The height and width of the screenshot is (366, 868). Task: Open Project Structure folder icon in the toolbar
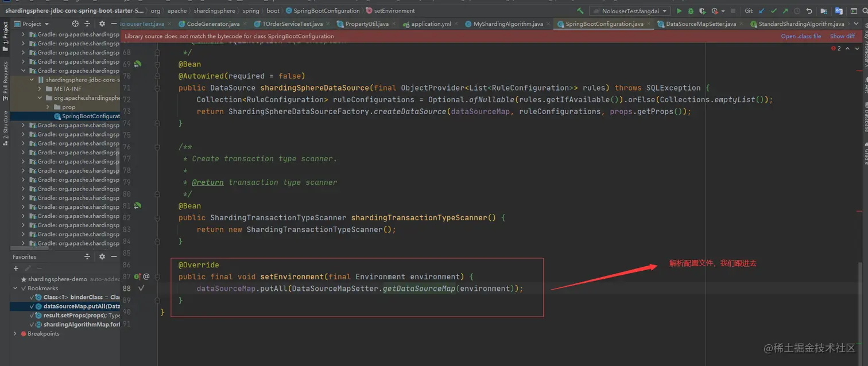pyautogui.click(x=824, y=11)
